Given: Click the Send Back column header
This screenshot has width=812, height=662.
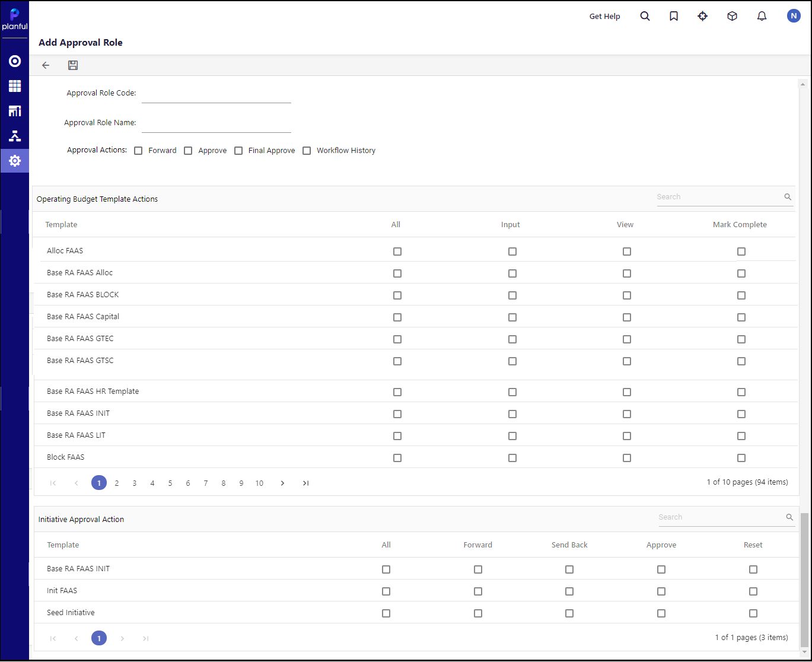Looking at the screenshot, I should pos(569,545).
